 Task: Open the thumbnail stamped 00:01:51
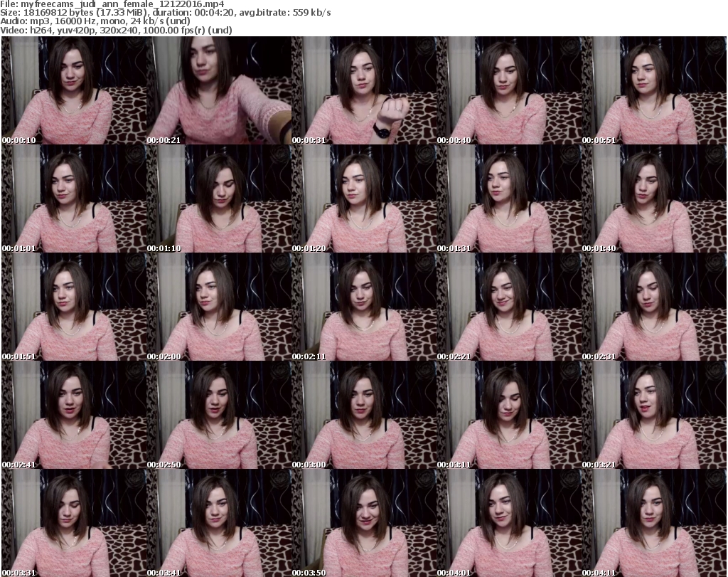[x=74, y=307]
